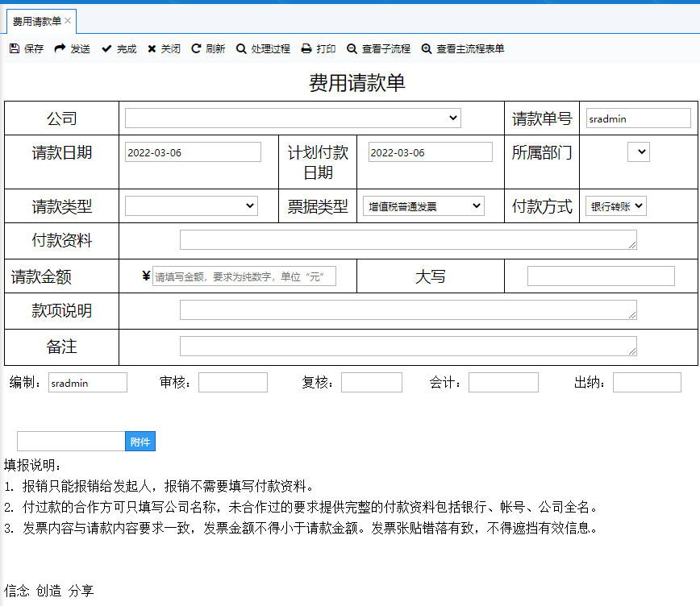Click the 费用请款单 form title text

pyautogui.click(x=357, y=82)
